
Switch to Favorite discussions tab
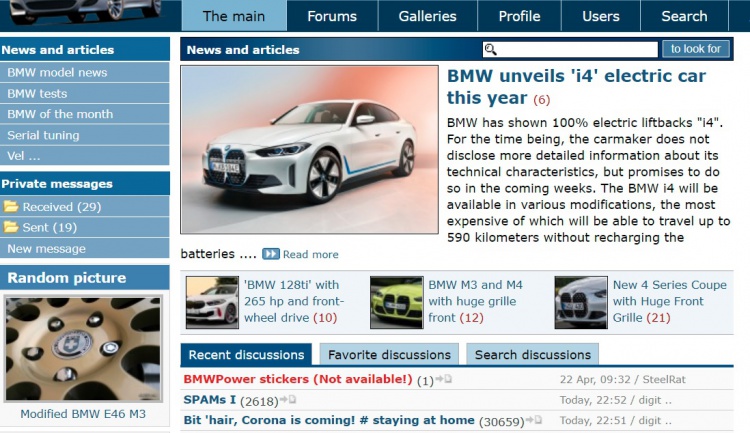tap(389, 355)
